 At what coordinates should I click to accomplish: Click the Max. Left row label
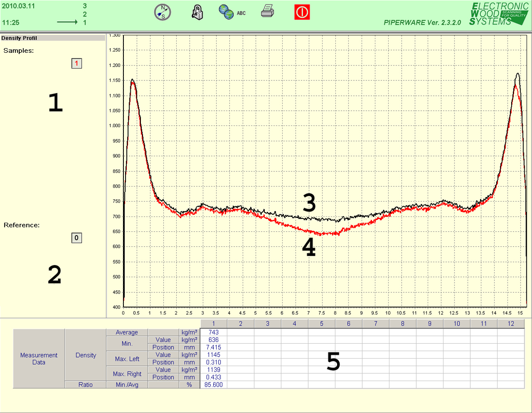point(127,359)
